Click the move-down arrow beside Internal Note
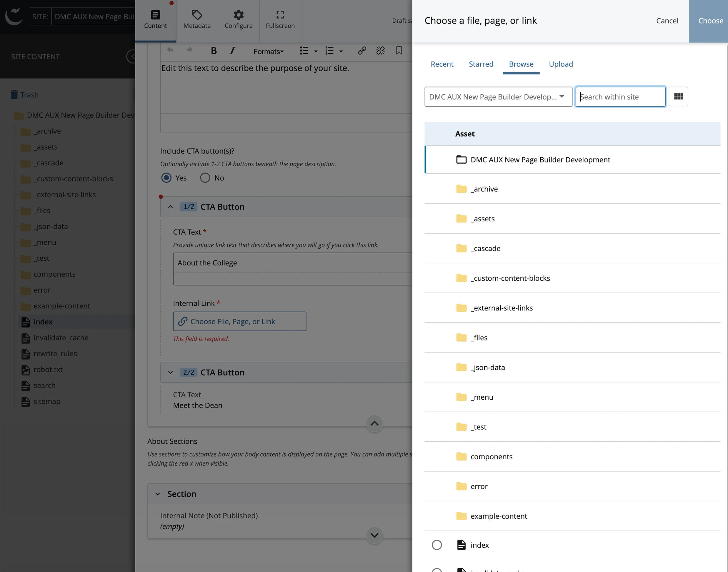This screenshot has width=728, height=572. pos(374,535)
